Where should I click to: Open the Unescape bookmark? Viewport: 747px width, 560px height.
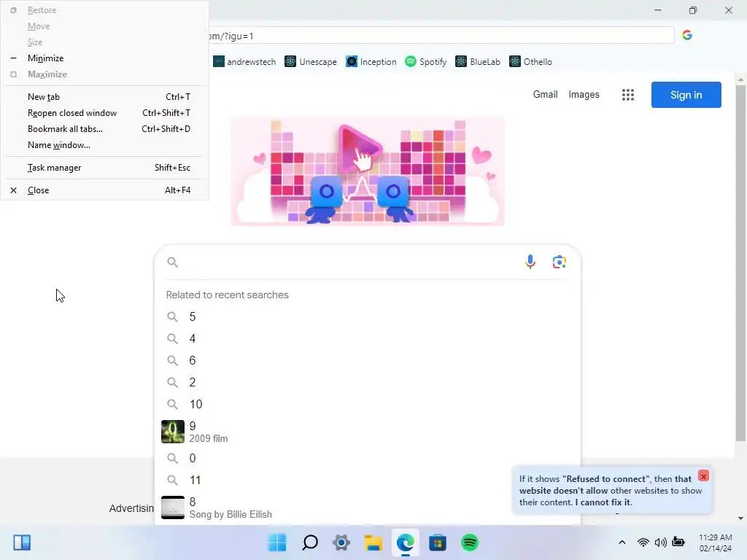(x=311, y=61)
